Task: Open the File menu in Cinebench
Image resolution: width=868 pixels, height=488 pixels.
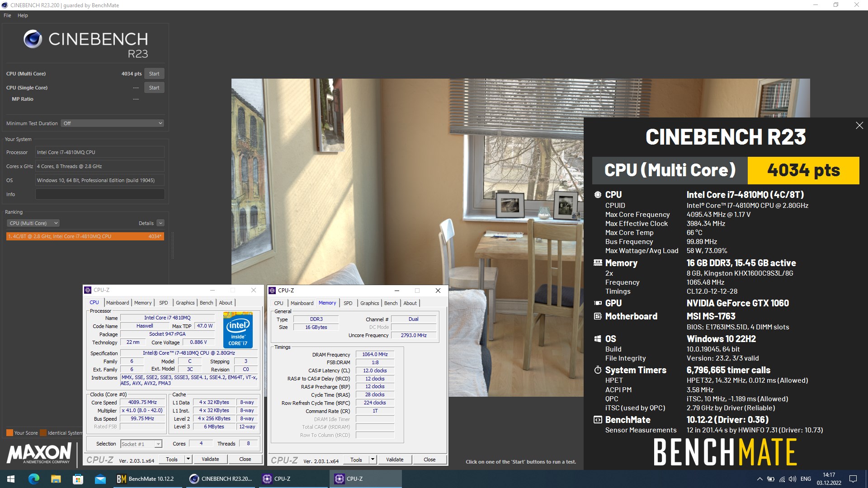Action: pyautogui.click(x=7, y=15)
